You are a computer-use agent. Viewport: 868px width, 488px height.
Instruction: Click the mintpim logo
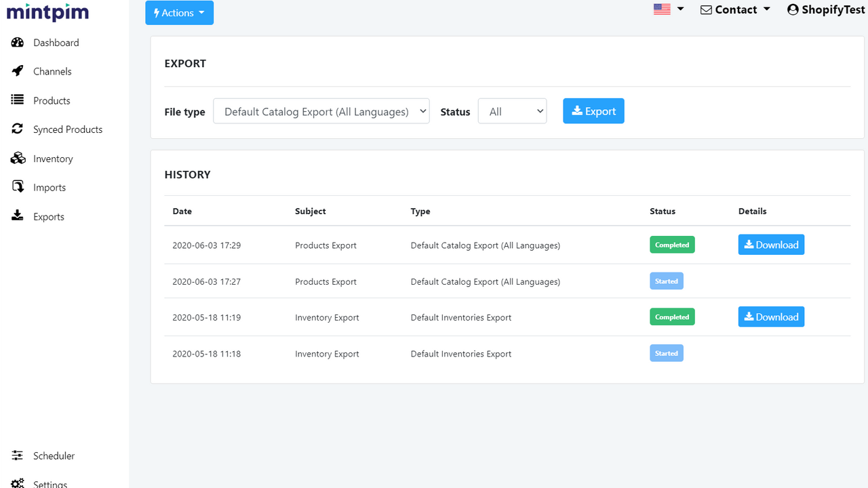[x=47, y=12]
